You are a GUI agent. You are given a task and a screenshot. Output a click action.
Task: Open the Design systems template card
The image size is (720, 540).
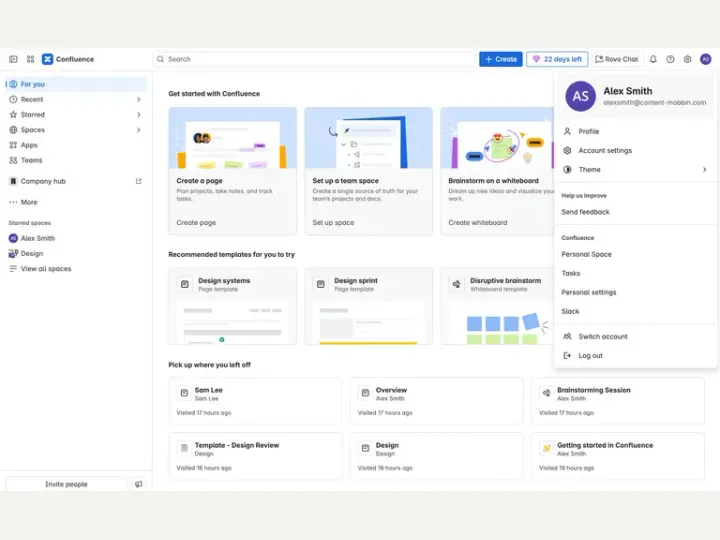click(x=232, y=306)
